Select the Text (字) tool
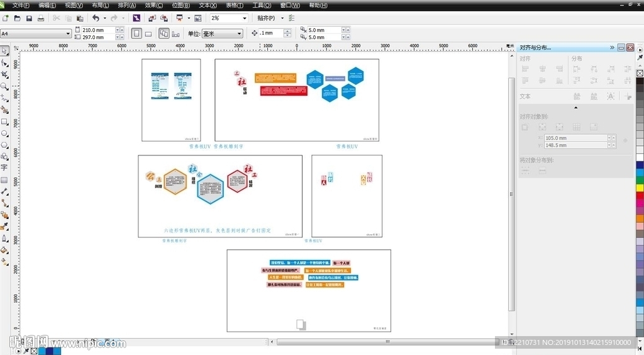 point(4,168)
